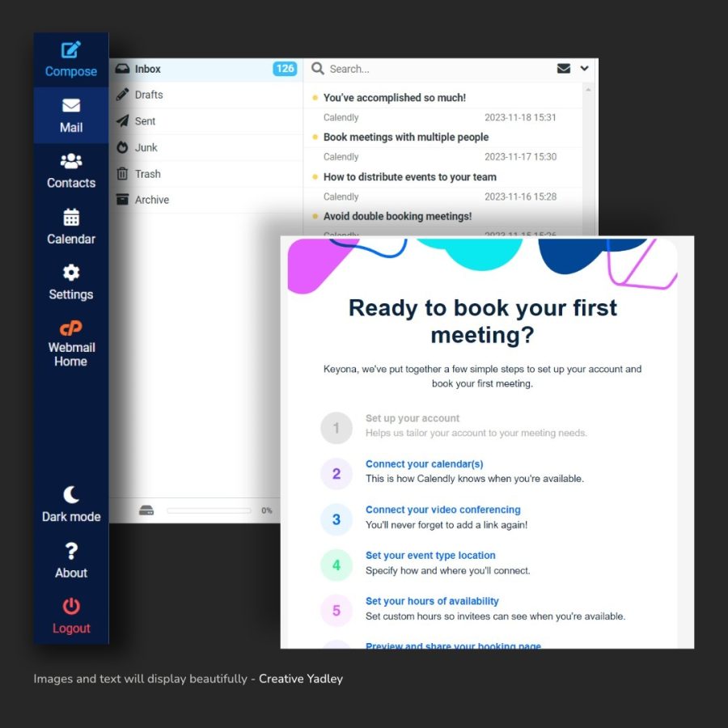Open the Trash folder
This screenshot has height=728, width=728.
click(x=205, y=174)
